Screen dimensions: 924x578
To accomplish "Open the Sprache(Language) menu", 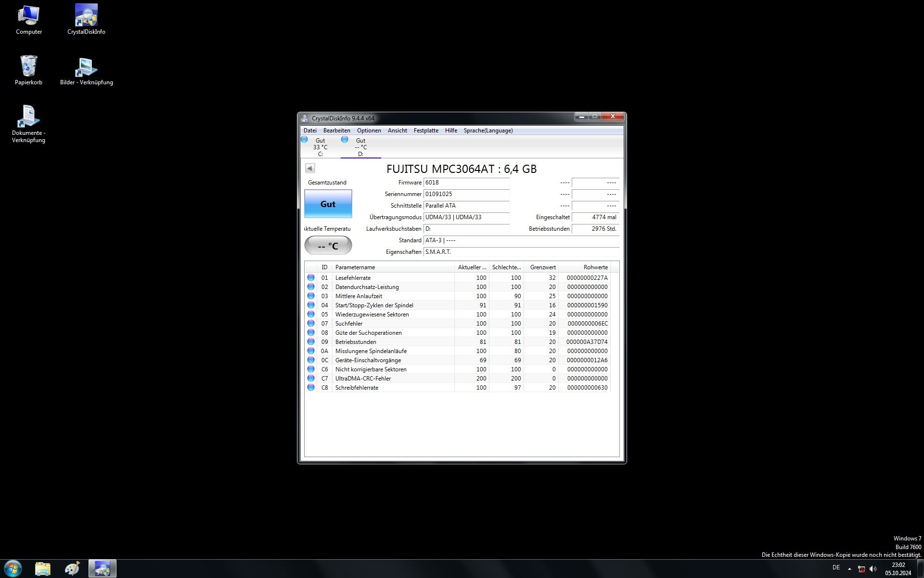I will [x=488, y=131].
